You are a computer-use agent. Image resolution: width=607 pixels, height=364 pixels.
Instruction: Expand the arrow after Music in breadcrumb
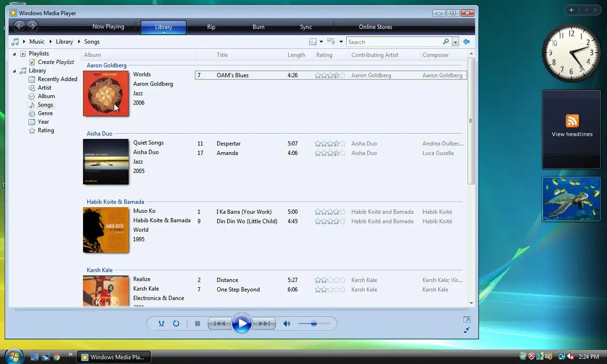pyautogui.click(x=50, y=42)
